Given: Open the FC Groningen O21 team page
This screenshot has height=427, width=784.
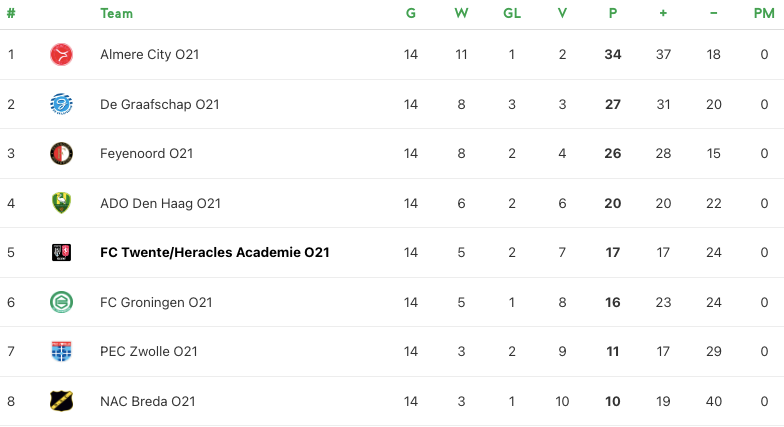Looking at the screenshot, I should coord(156,302).
